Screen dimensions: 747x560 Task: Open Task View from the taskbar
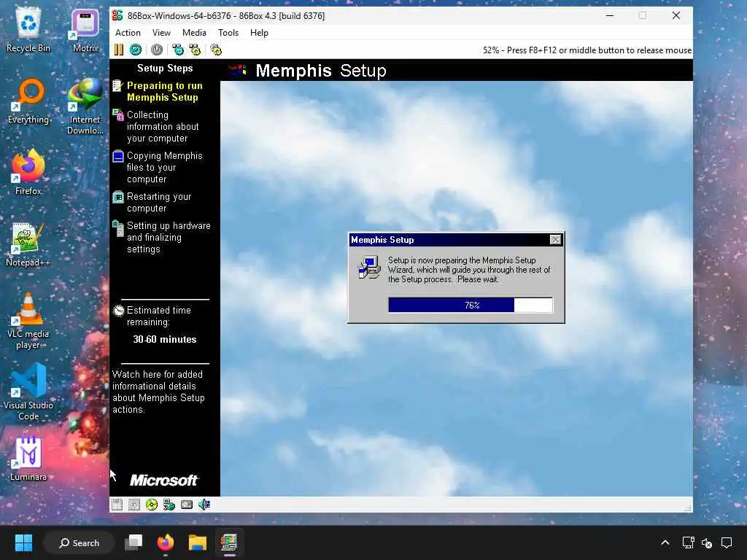[x=134, y=542]
